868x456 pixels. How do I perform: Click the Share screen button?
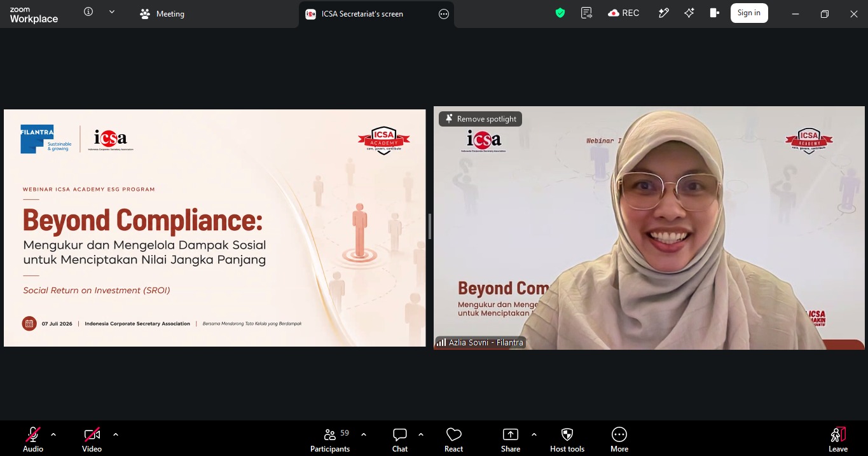pyautogui.click(x=511, y=439)
